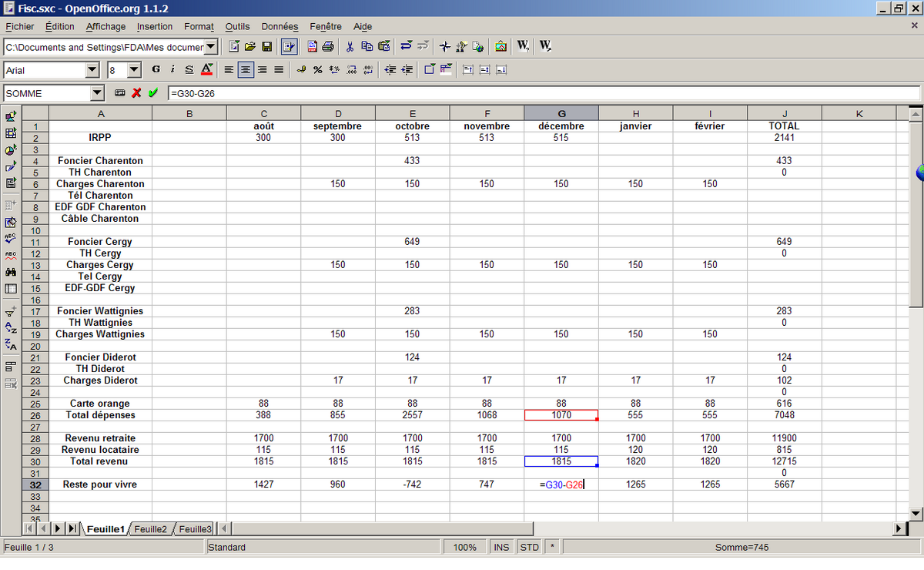Click the Copy icon
This screenshot has height=570, width=924.
(x=367, y=46)
